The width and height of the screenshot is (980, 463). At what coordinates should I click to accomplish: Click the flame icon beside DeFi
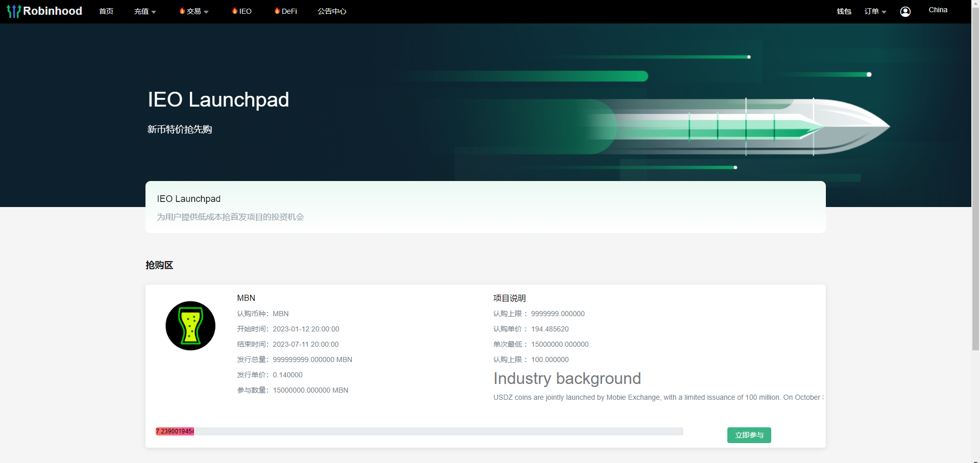277,11
